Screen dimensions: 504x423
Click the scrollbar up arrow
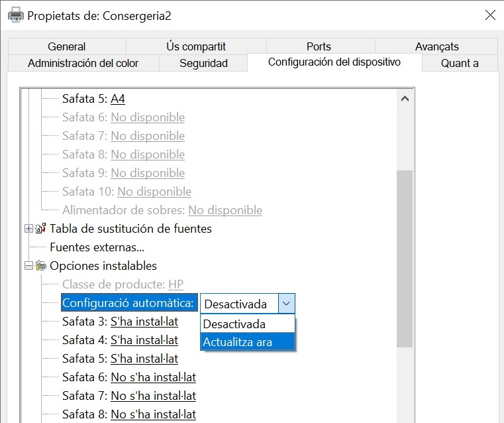coord(405,98)
